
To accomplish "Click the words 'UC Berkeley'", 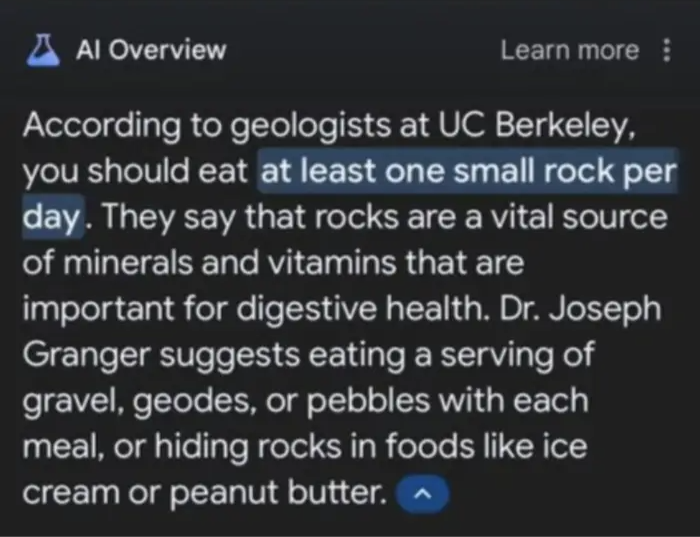I will 537,125.
